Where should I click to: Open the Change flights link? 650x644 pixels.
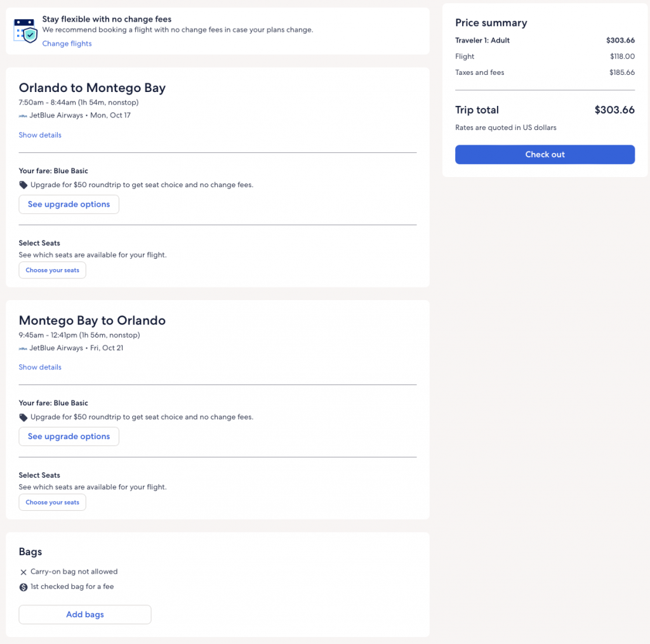pos(67,44)
